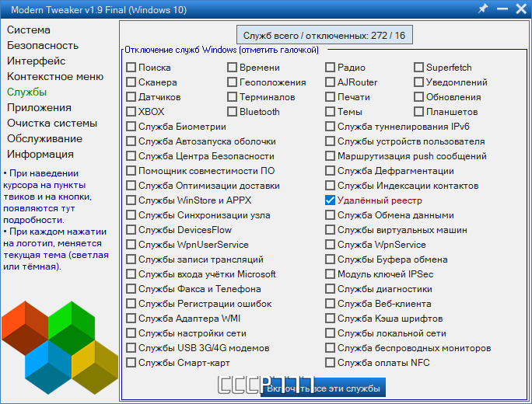The height and width of the screenshot is (404, 532).
Task: Tick the Сканера checkbox
Action: tap(131, 82)
